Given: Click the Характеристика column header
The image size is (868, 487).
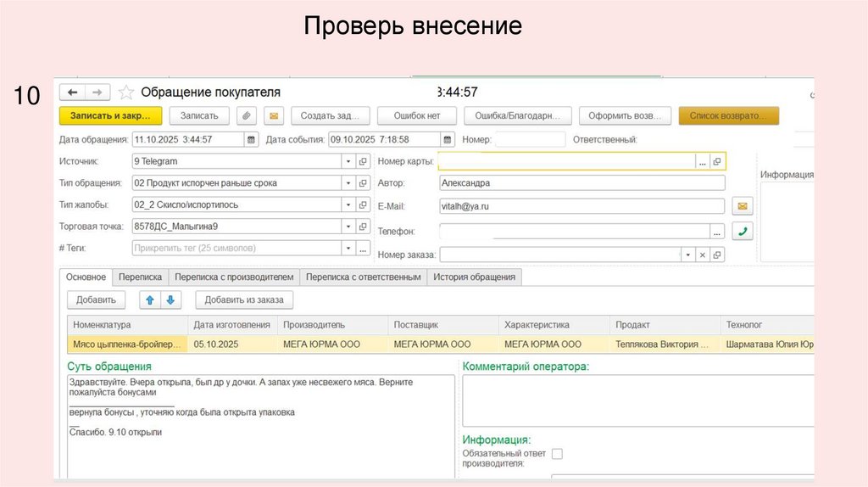Looking at the screenshot, I should coord(554,325).
